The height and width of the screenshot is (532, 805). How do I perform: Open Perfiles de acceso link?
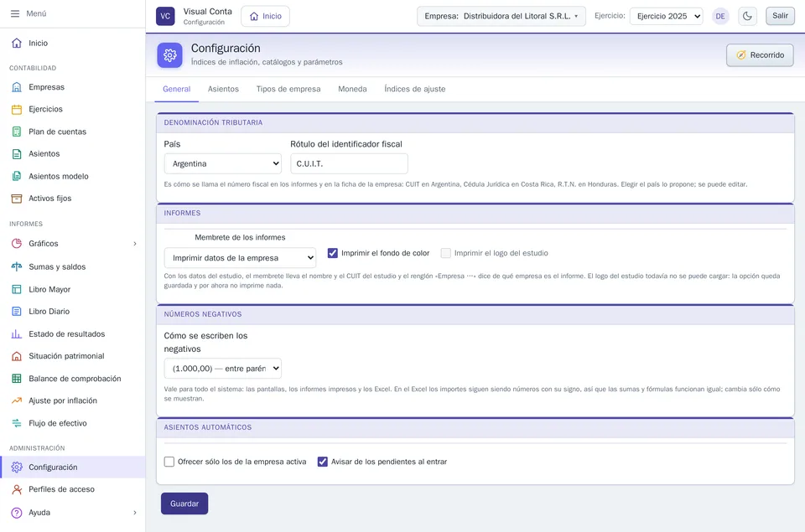point(61,489)
